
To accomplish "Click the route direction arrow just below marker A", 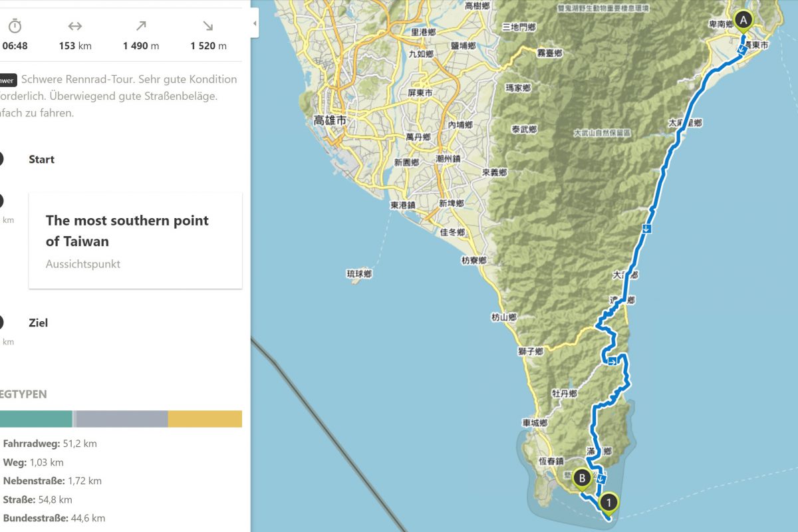I will click(x=741, y=49).
